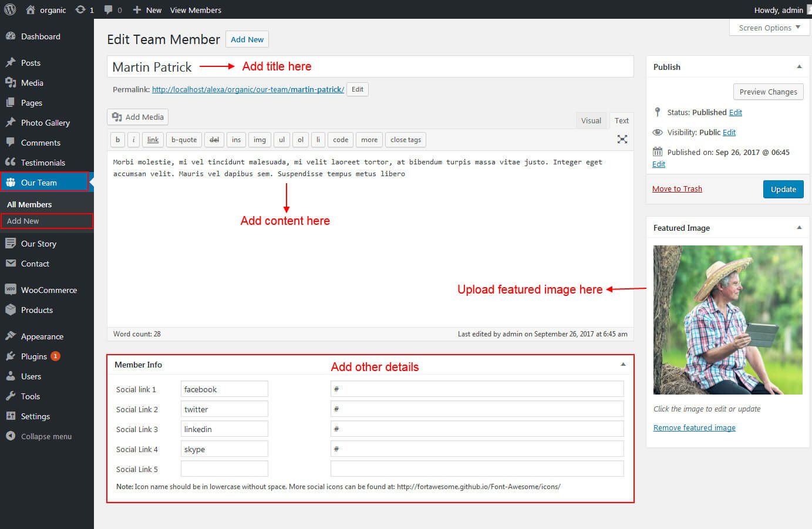Click Preview Changes button
The width and height of the screenshot is (812, 529).
tap(768, 92)
